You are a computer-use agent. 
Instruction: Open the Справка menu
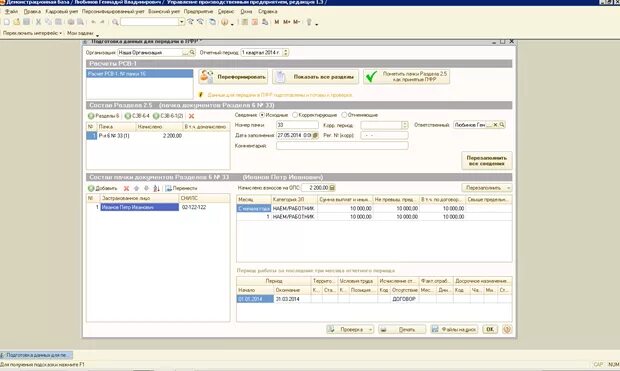tap(268, 11)
